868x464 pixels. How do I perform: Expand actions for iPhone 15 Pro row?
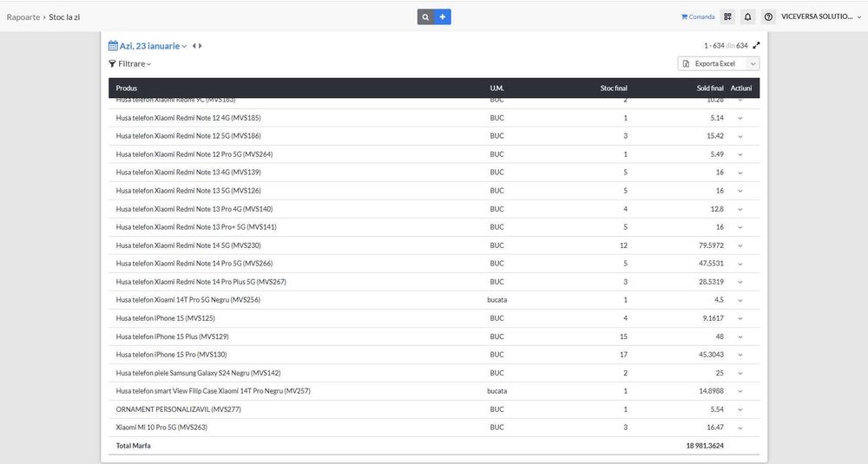(740, 356)
